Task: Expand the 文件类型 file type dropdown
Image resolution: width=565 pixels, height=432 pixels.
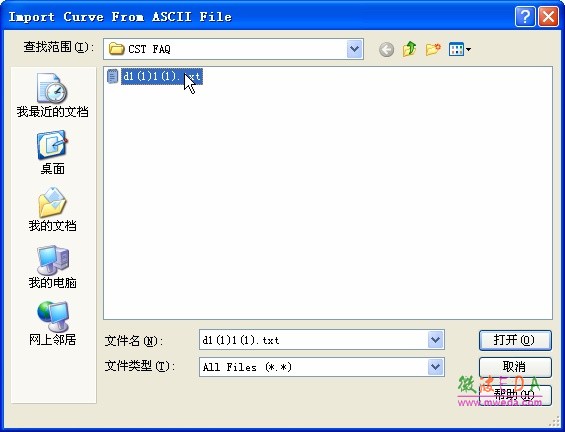Action: coord(436,367)
